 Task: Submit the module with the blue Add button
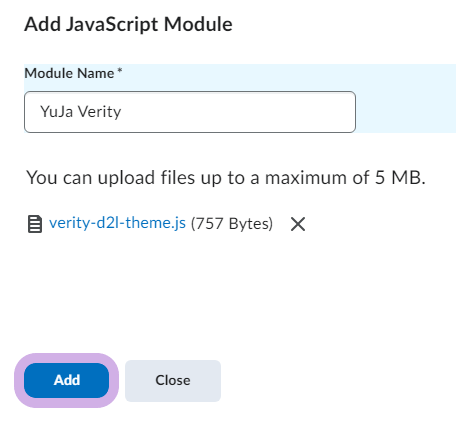point(66,380)
